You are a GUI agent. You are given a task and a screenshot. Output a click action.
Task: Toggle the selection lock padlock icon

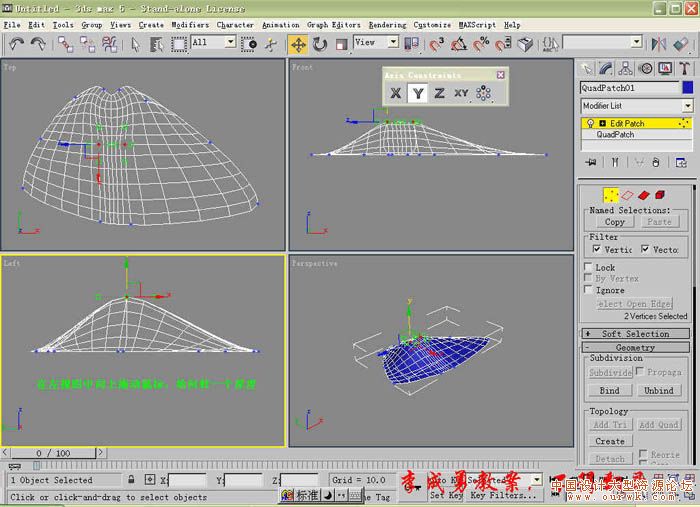131,479
